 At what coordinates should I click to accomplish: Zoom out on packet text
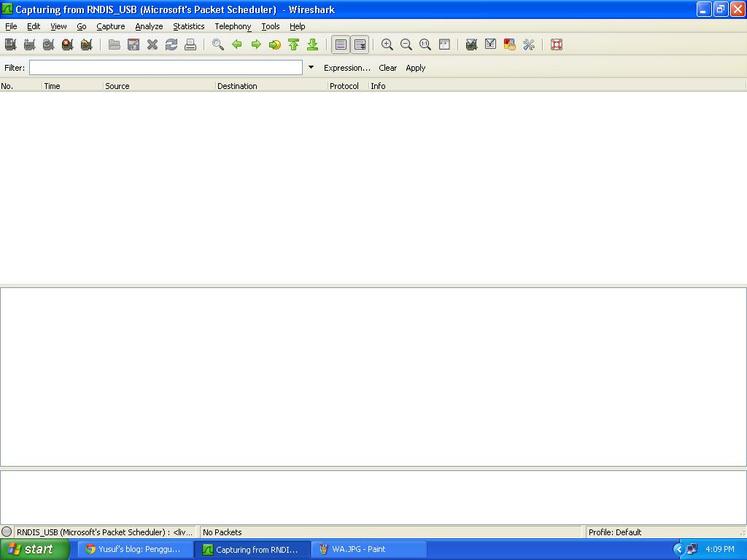click(x=406, y=44)
